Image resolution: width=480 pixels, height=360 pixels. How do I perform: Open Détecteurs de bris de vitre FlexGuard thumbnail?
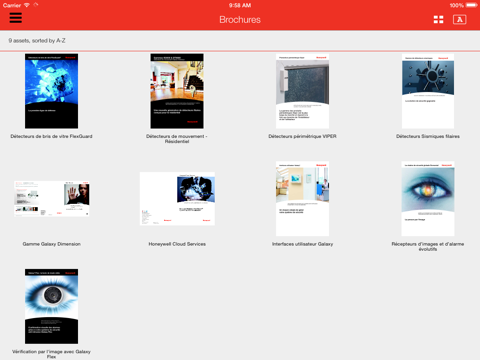pyautogui.click(x=51, y=91)
